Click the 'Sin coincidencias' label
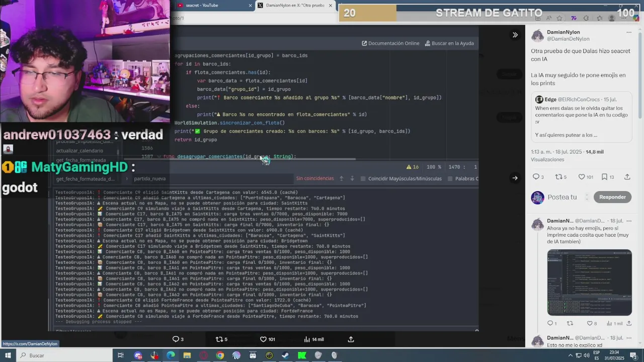This screenshot has height=362, width=644. 315,178
